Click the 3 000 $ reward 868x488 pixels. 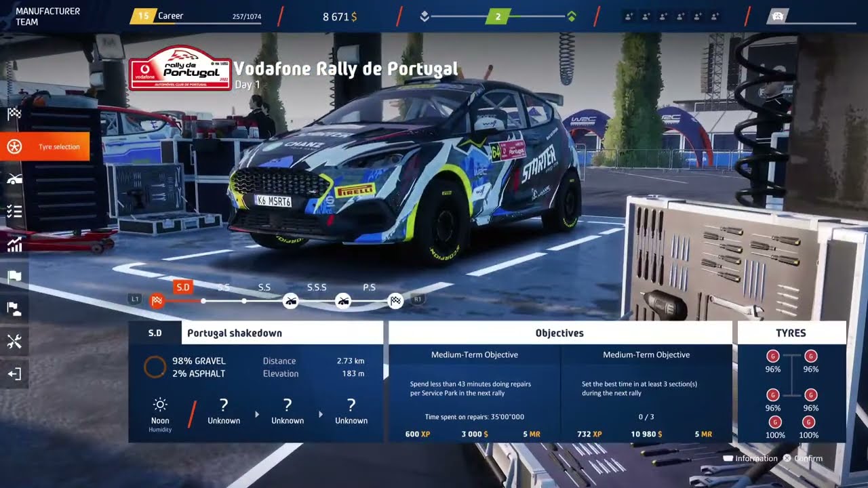475,434
